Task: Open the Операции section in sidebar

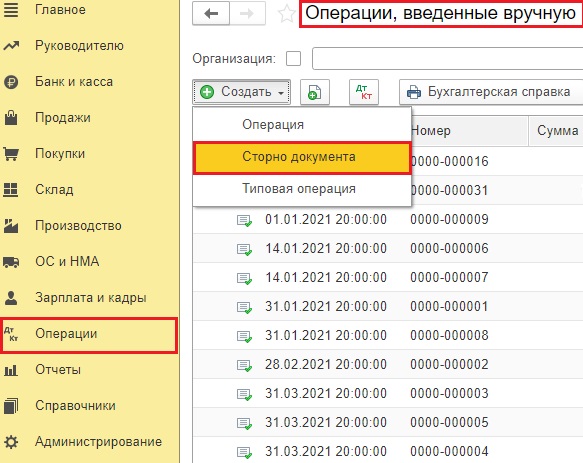Action: click(x=88, y=334)
